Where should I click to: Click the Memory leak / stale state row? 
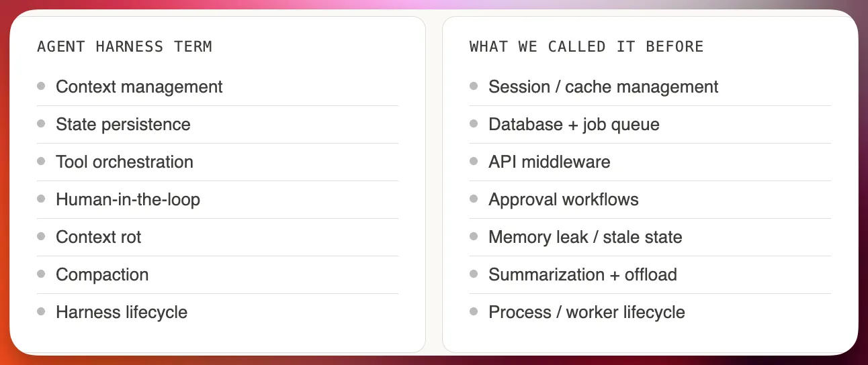coord(650,237)
